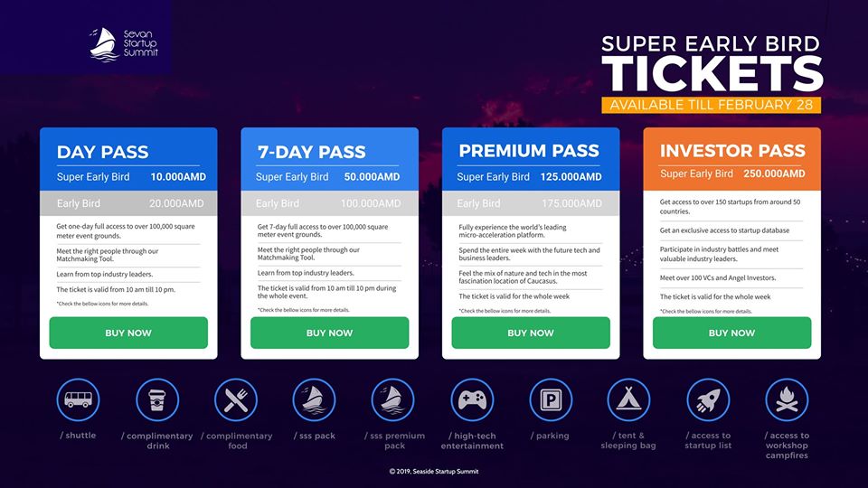Click the startup list rocket icon

tap(708, 399)
